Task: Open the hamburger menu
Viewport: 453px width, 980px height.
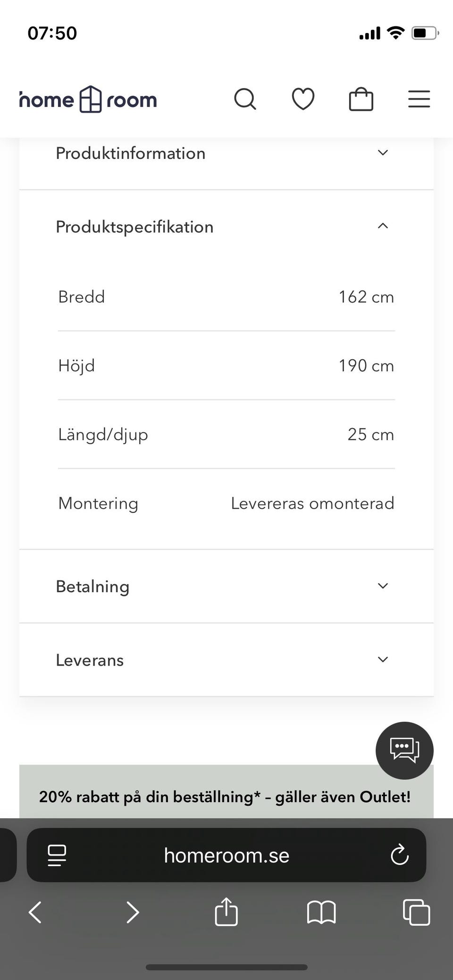Action: pyautogui.click(x=419, y=99)
